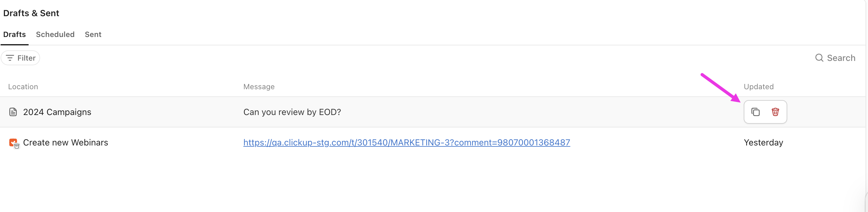Screen dimensions: 868x212
Task: Click the task icon beside Create new Webinars
Action: (x=13, y=143)
